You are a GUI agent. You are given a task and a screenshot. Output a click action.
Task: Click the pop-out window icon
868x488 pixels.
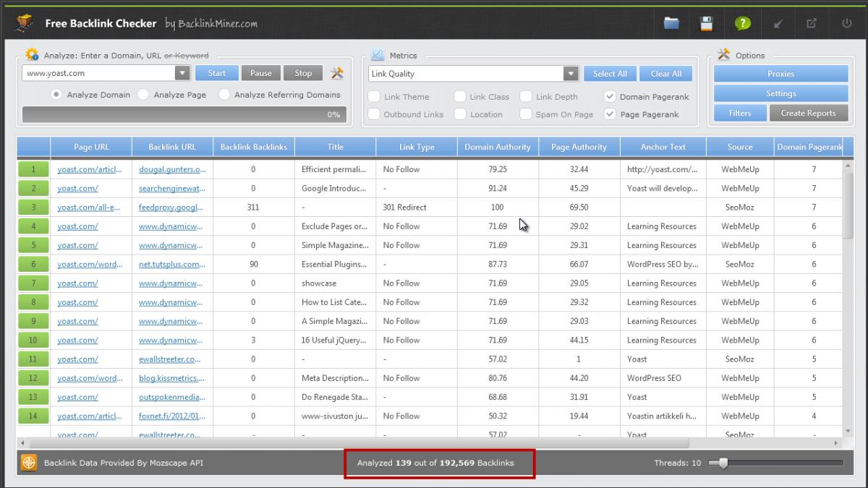pyautogui.click(x=812, y=23)
